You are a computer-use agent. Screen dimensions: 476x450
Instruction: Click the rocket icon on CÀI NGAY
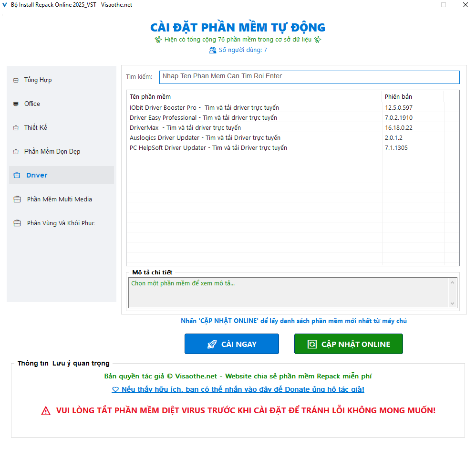(x=212, y=344)
